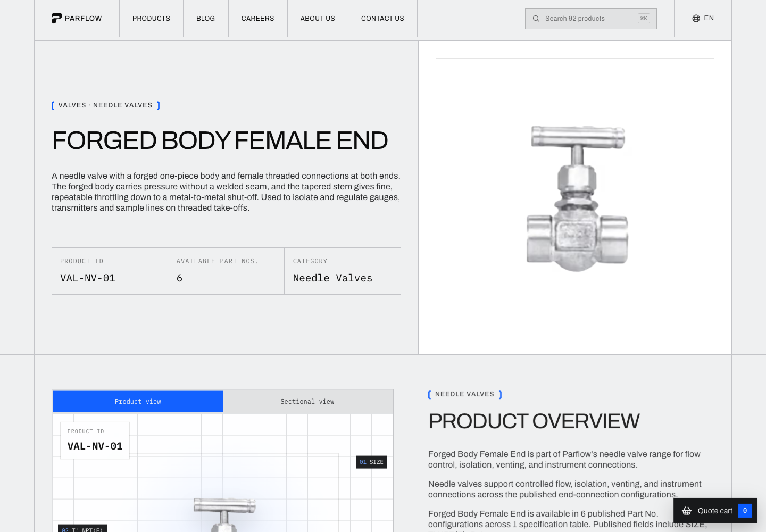Click the Parflow logo
Viewport: 766px width, 532px height.
pyautogui.click(x=77, y=18)
